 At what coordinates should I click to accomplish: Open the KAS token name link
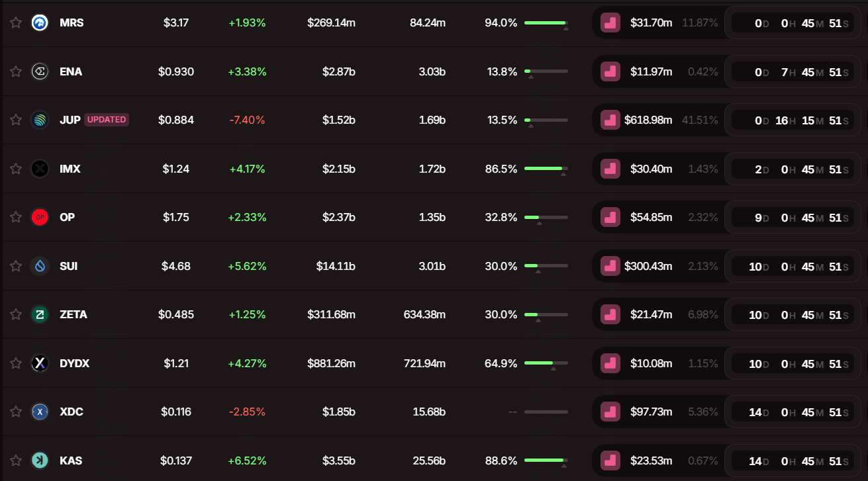click(x=71, y=460)
